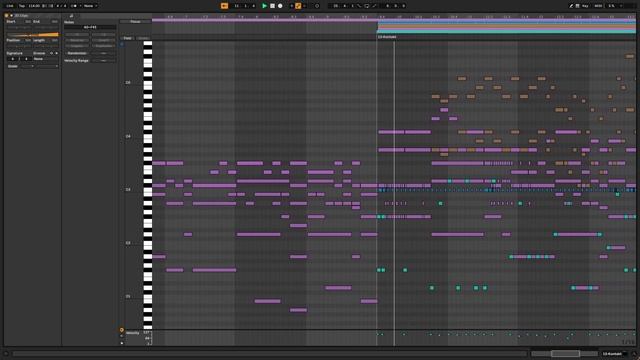Toggle the Fold button above the piano keys
The image size is (640, 360).
(128, 38)
